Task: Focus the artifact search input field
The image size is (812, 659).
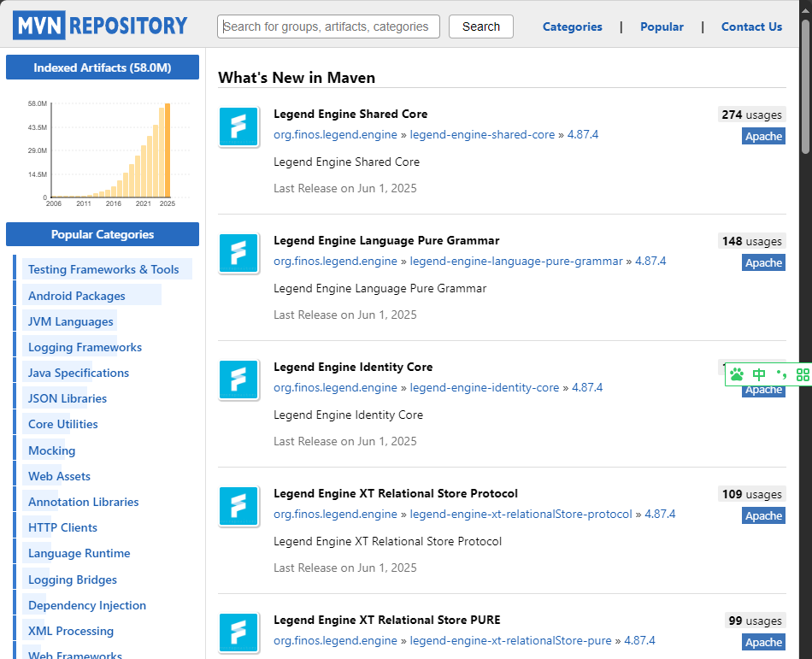Action: coord(328,26)
